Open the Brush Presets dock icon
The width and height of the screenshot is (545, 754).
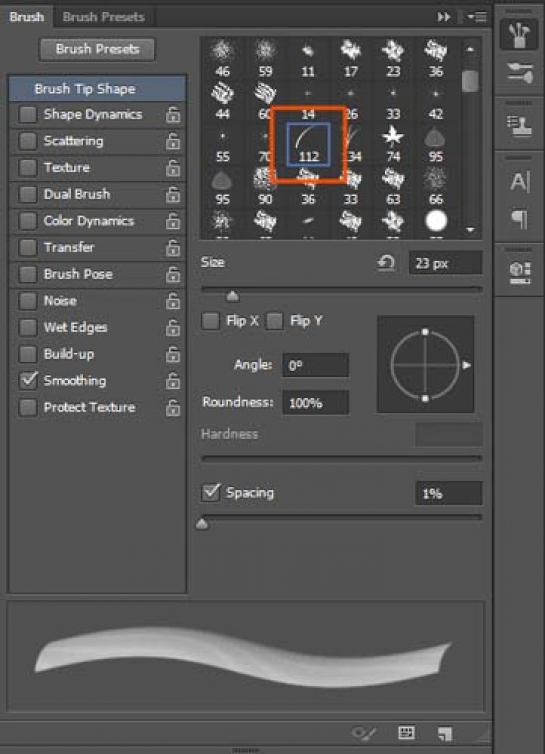[520, 73]
